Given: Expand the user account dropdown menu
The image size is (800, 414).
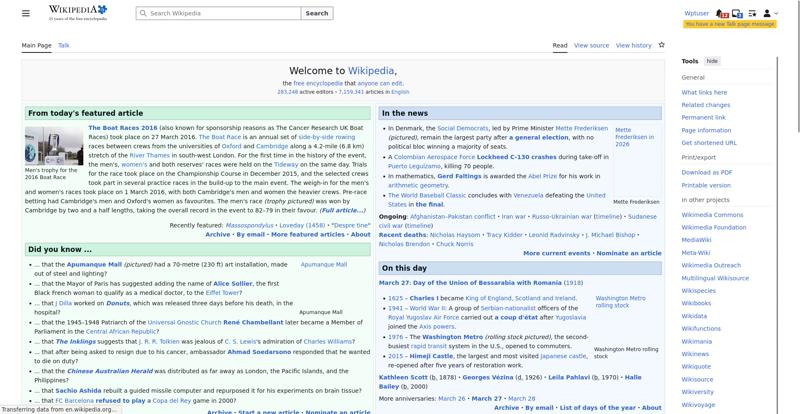Looking at the screenshot, I should tap(770, 14).
